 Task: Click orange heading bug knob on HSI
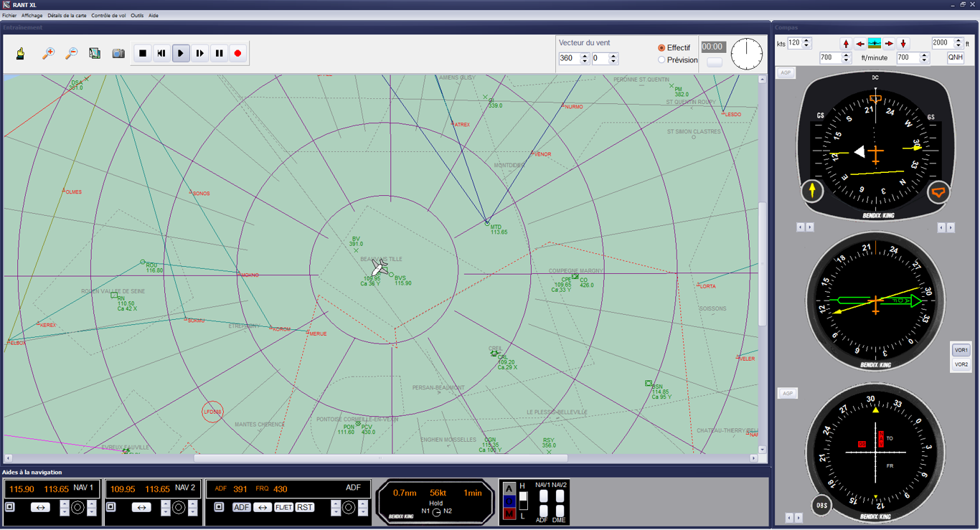click(x=939, y=191)
